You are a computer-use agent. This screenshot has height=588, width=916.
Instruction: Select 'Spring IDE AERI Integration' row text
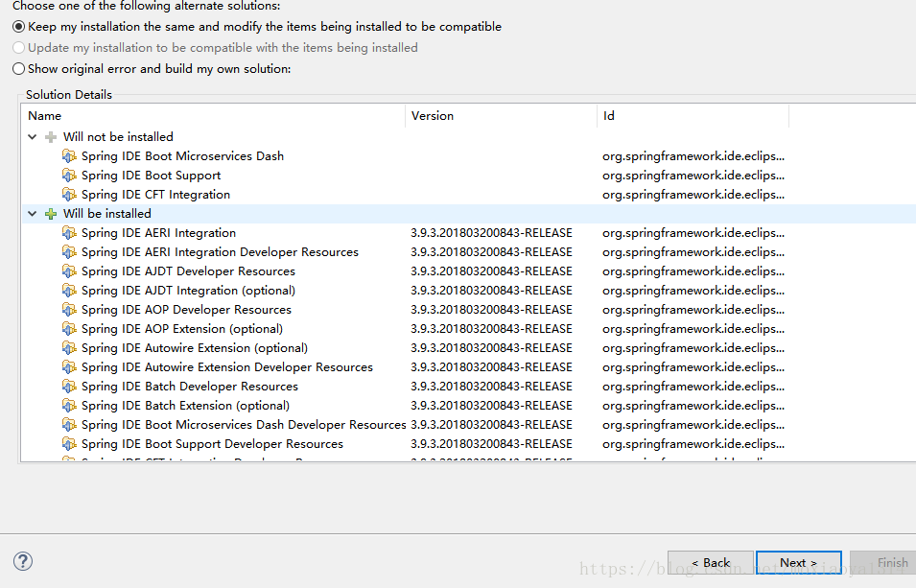(x=158, y=233)
